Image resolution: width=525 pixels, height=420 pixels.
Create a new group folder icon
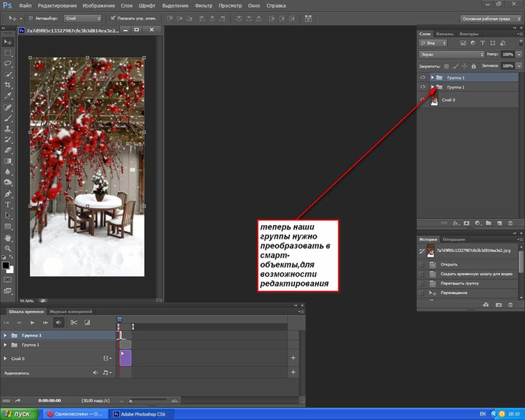pos(488,223)
